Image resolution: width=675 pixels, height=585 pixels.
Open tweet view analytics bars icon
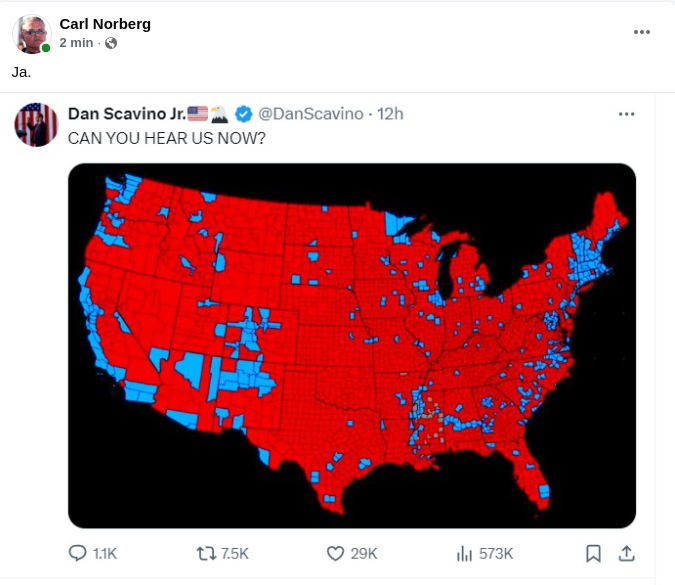464,553
